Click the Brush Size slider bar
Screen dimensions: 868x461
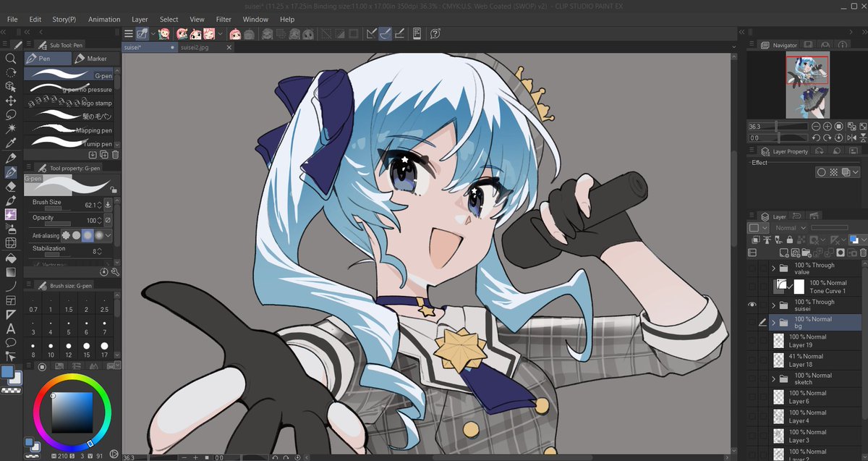tap(58, 210)
